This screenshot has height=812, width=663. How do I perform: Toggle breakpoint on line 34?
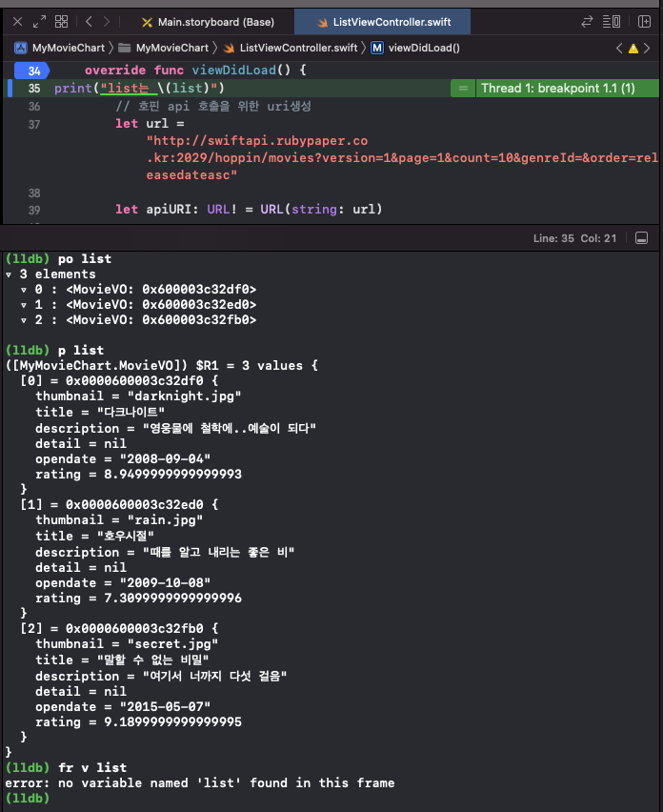tap(31, 71)
